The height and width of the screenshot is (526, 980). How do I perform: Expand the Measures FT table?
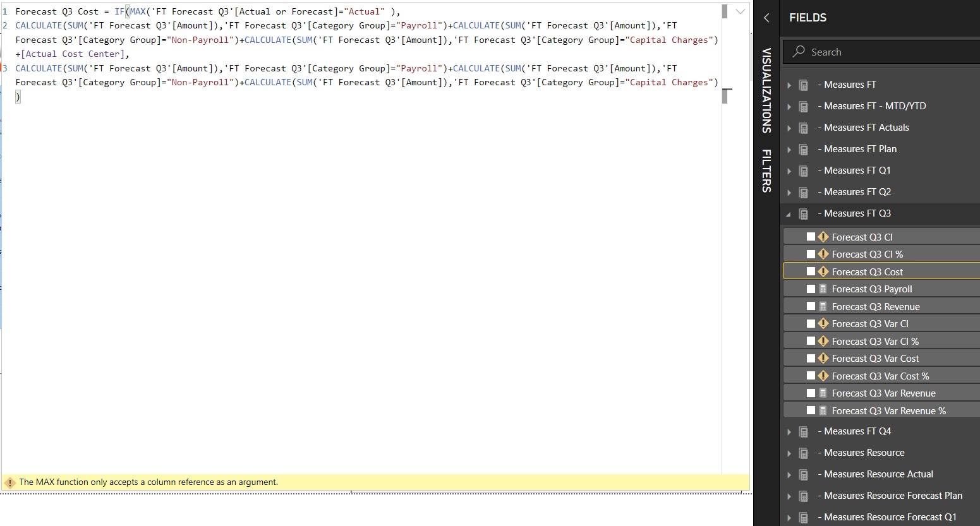tap(789, 85)
